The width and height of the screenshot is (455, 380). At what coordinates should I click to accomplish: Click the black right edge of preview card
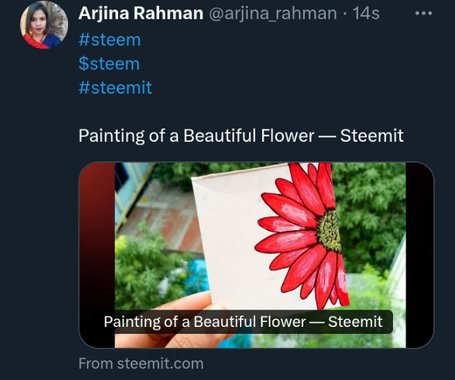pos(420,255)
